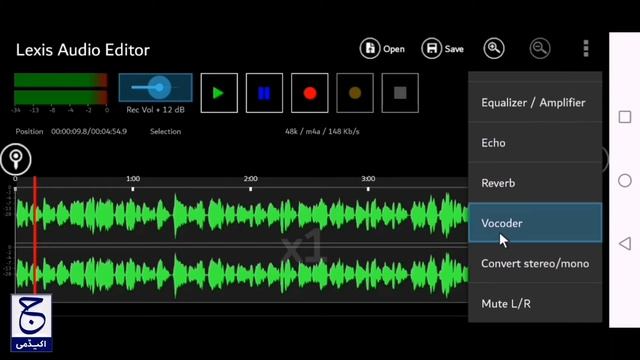Adjust the Rec Vol slider knob
This screenshot has height=360, width=640.
pyautogui.click(x=159, y=87)
